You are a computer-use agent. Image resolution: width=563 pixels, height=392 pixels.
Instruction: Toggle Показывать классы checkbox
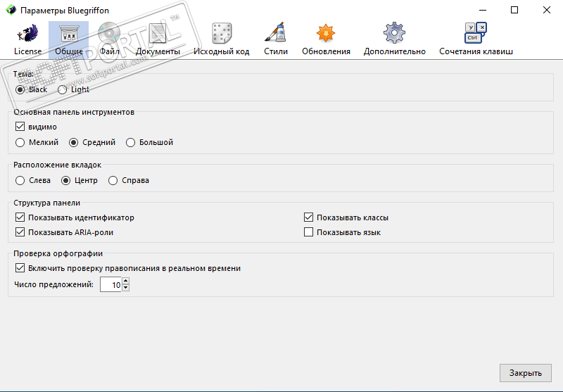[308, 217]
